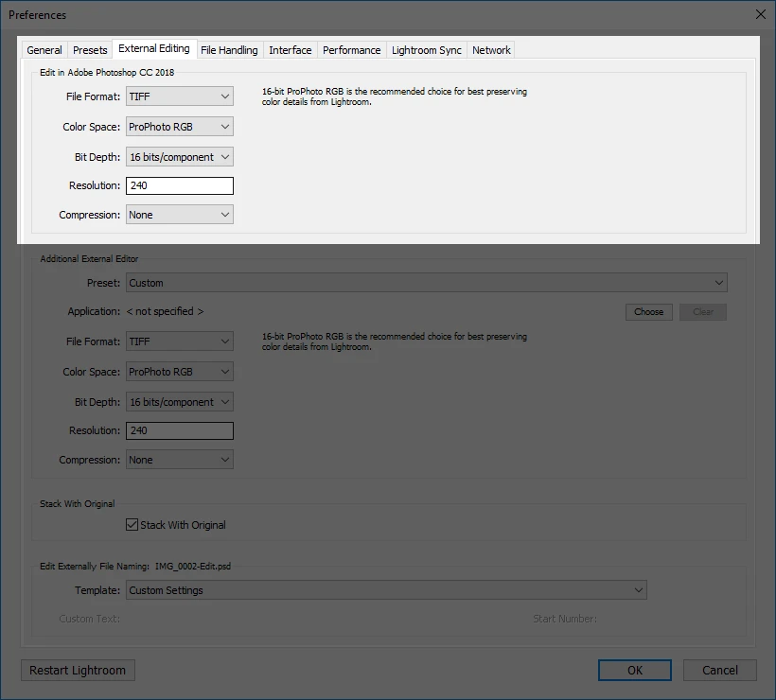Click 'IMG_0002-Edit.psd' file naming example

[x=193, y=566]
